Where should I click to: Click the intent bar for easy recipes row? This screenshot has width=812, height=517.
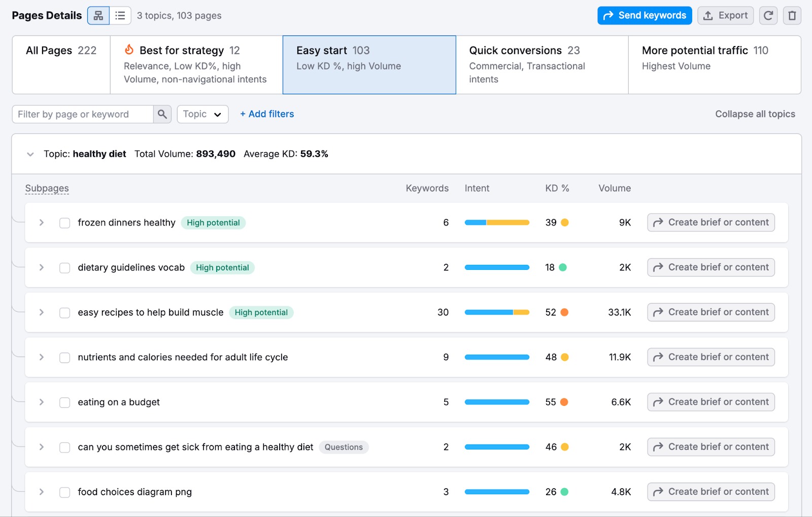tap(497, 312)
